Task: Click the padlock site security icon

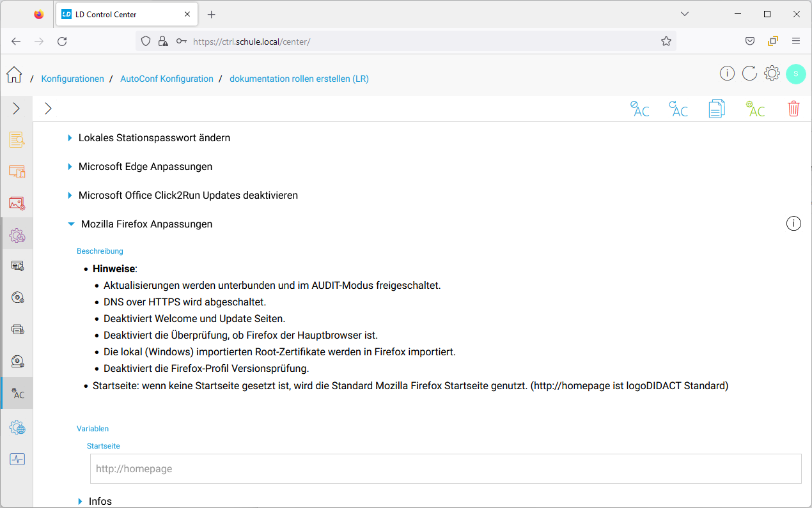Action: point(163,41)
